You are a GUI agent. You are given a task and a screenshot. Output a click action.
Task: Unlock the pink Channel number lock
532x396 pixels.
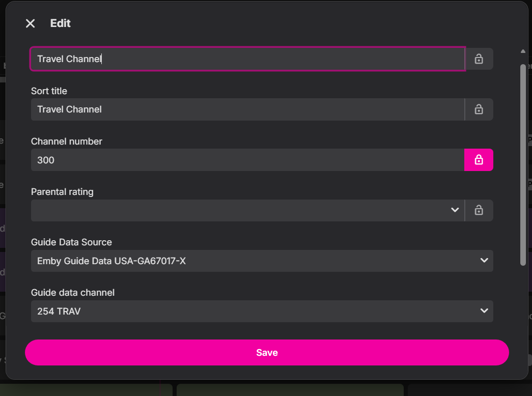pyautogui.click(x=479, y=160)
